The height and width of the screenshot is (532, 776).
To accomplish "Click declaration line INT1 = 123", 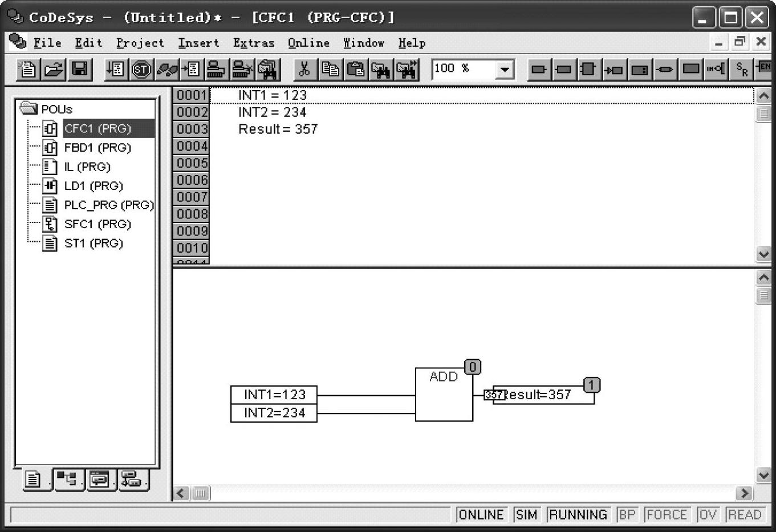I will [273, 95].
